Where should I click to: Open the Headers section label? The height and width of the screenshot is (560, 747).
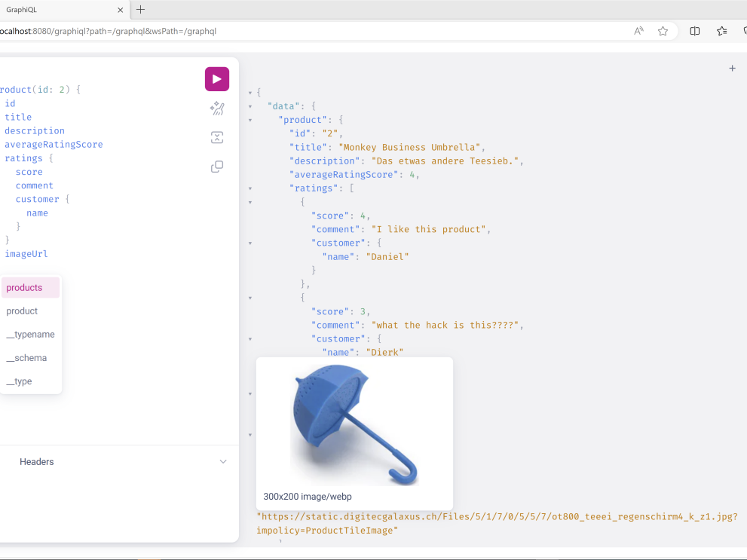(x=37, y=462)
